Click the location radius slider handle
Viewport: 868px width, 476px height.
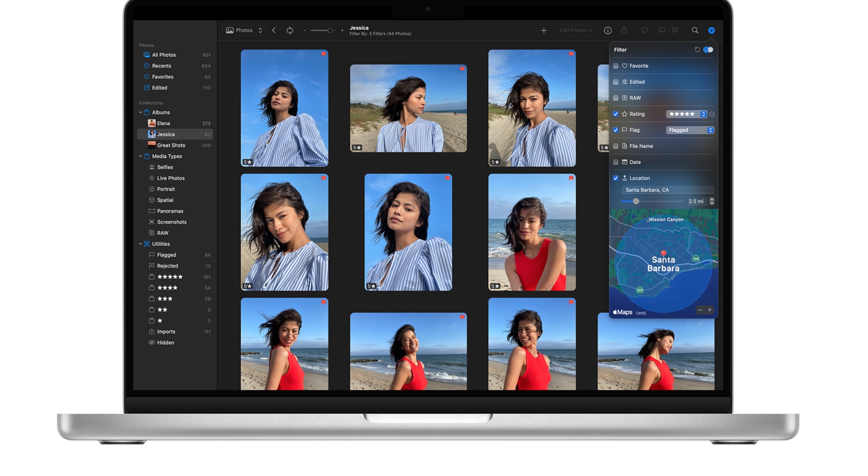point(636,201)
